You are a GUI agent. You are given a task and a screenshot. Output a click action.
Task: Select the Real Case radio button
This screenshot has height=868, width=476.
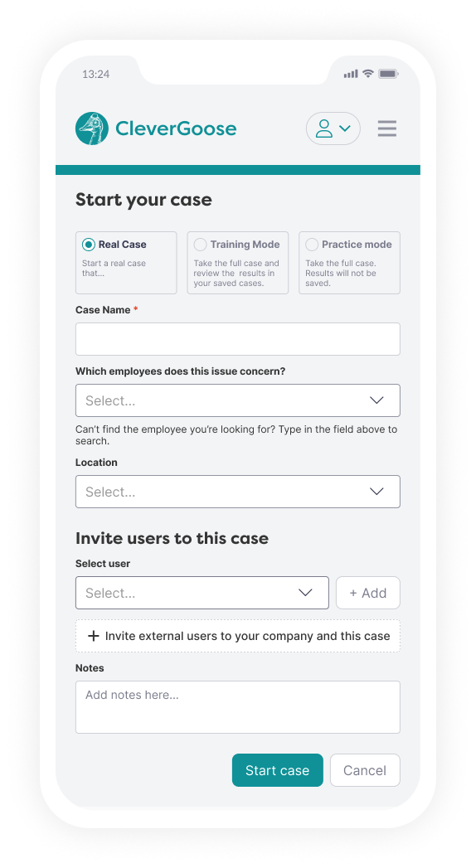click(x=89, y=244)
